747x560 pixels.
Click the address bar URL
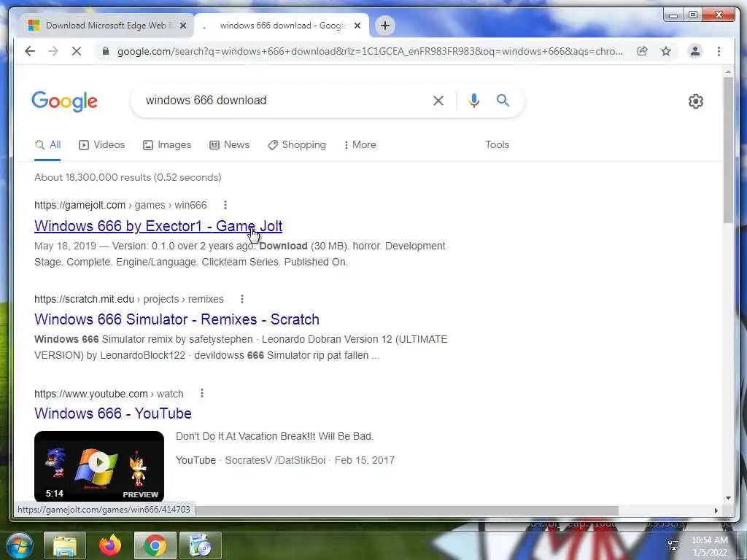pos(370,51)
